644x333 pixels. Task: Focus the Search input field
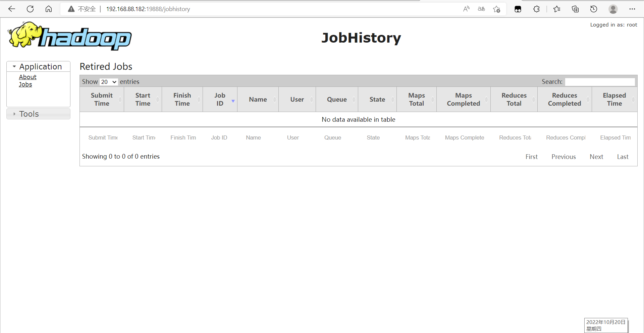tap(600, 82)
